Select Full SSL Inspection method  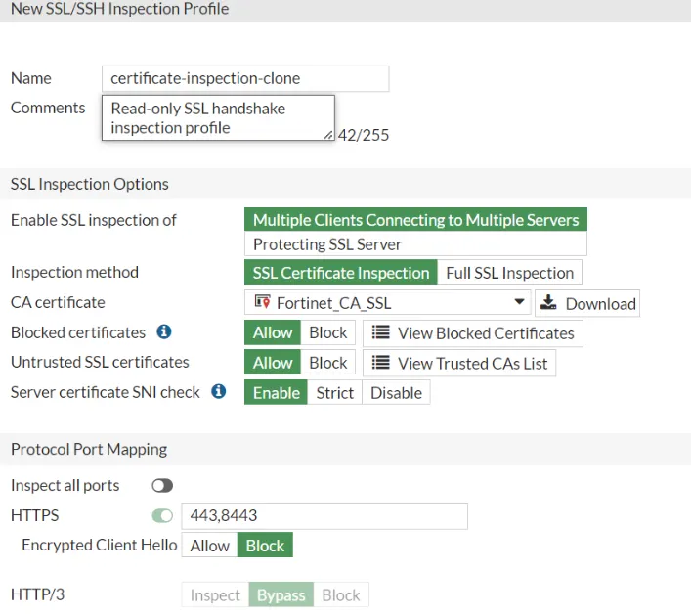pos(509,273)
